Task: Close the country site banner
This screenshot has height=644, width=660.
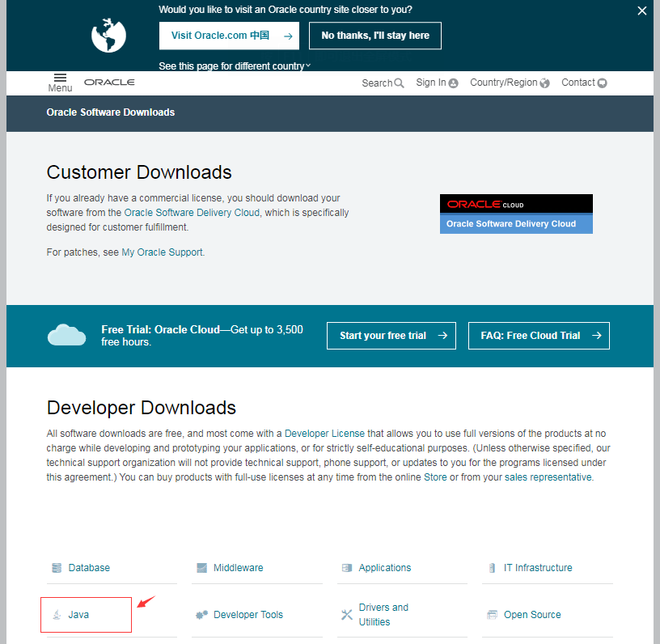Action: pyautogui.click(x=641, y=11)
